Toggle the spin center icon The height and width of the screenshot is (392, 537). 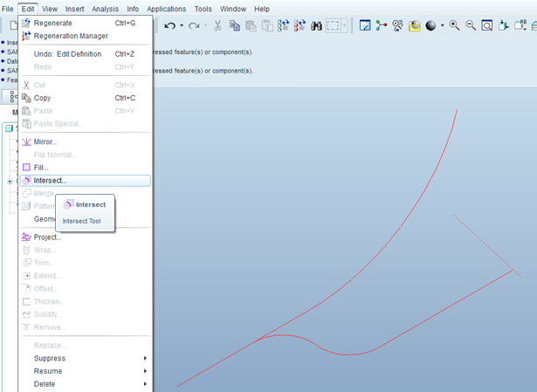pos(382,25)
